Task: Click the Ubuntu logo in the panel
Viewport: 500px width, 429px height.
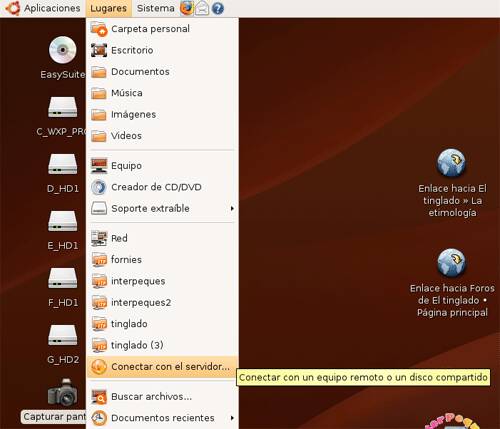Action: pyautogui.click(x=13, y=8)
